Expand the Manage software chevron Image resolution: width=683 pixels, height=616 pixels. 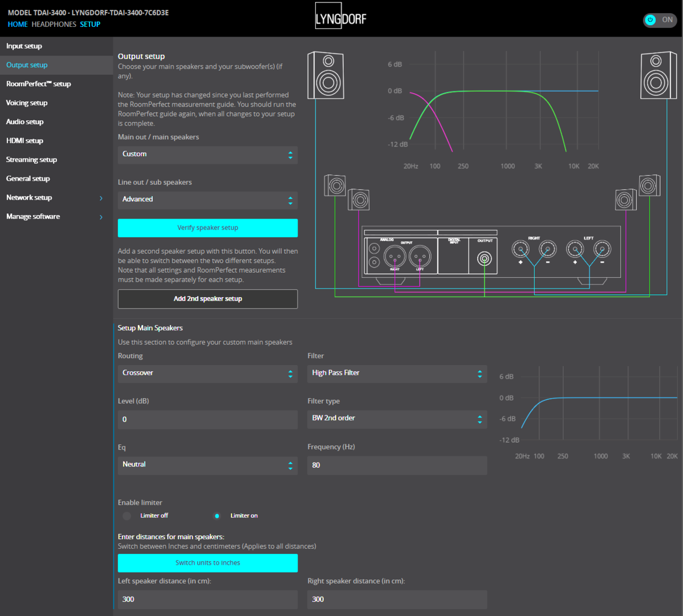101,217
